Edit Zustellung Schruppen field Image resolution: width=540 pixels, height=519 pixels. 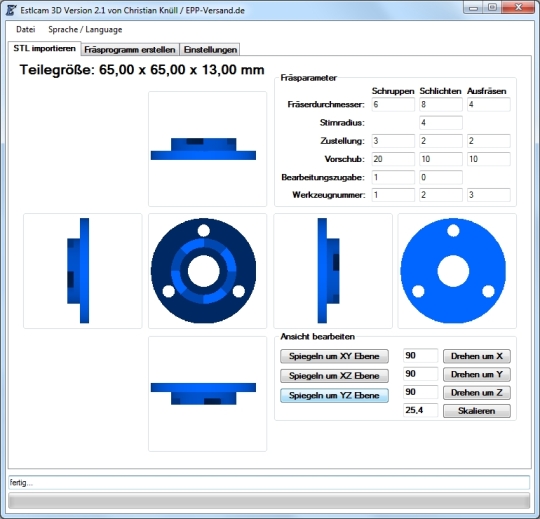[393, 141]
